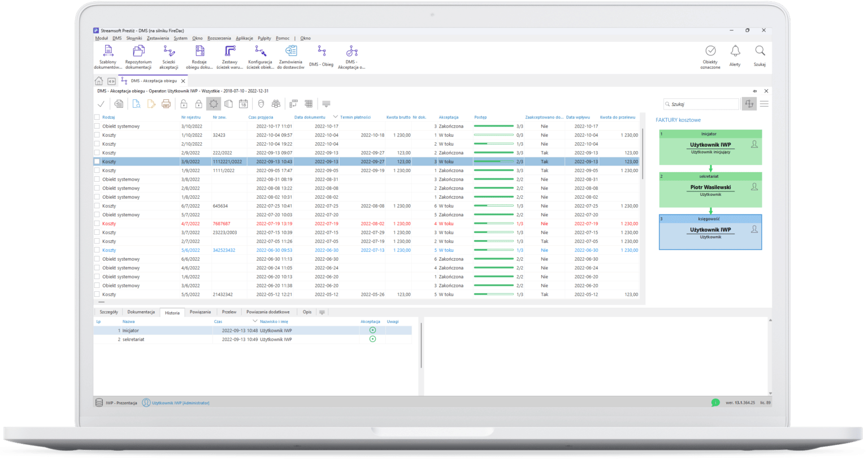Switch to the Historia tab

172,312
